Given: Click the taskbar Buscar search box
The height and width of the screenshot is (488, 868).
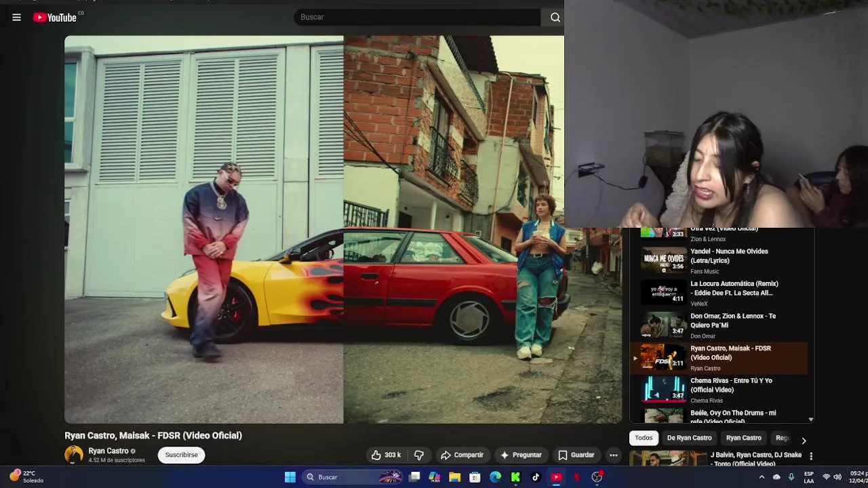Looking at the screenshot, I should point(353,477).
